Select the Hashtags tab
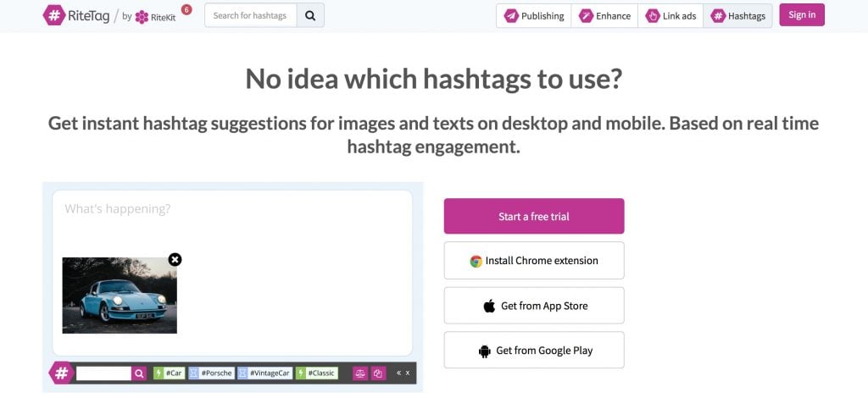Viewport: 868px width, 398px height. point(738,16)
